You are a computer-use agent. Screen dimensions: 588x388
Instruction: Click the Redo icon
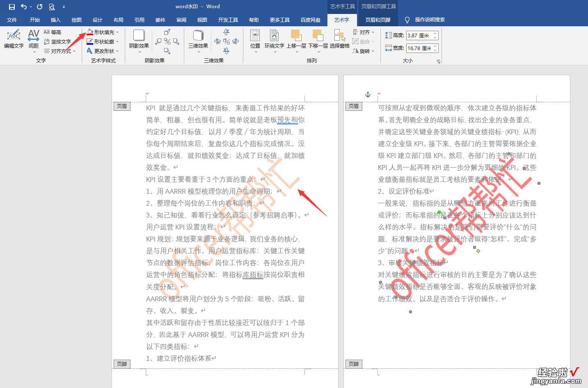39,7
